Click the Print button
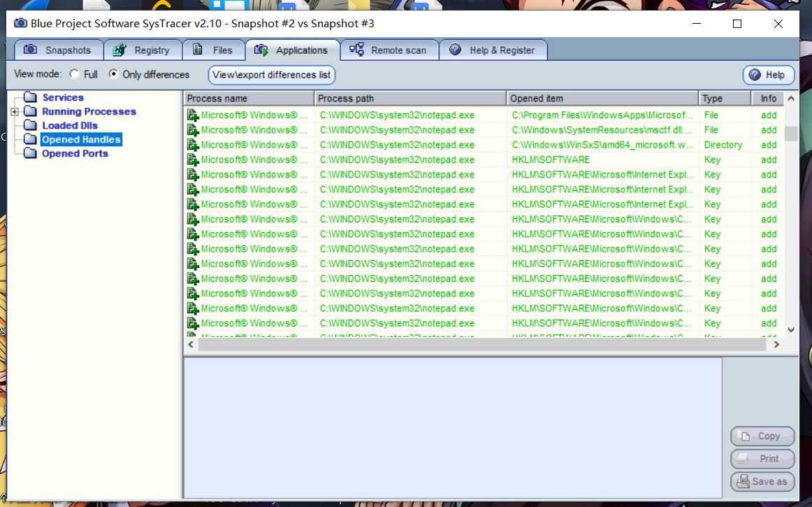Image resolution: width=812 pixels, height=507 pixels. click(762, 459)
